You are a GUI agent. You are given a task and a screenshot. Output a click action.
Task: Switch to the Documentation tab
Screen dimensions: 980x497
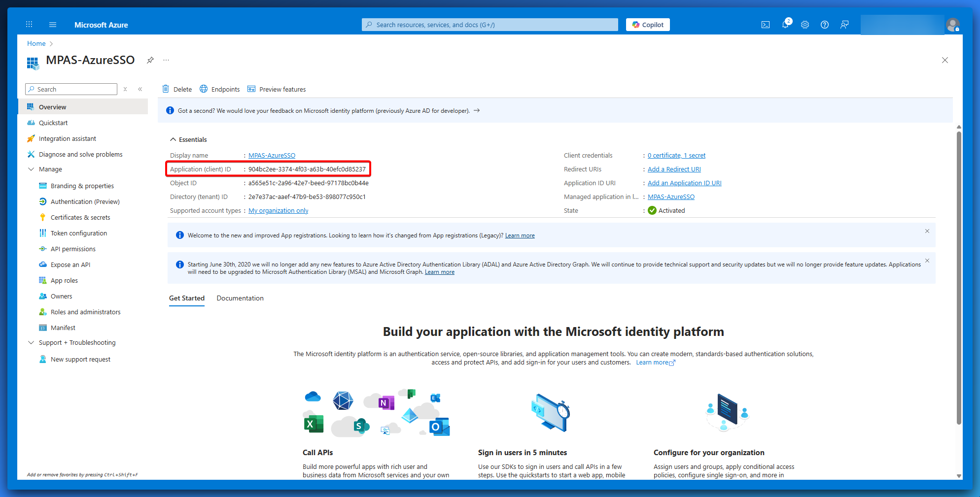point(240,298)
